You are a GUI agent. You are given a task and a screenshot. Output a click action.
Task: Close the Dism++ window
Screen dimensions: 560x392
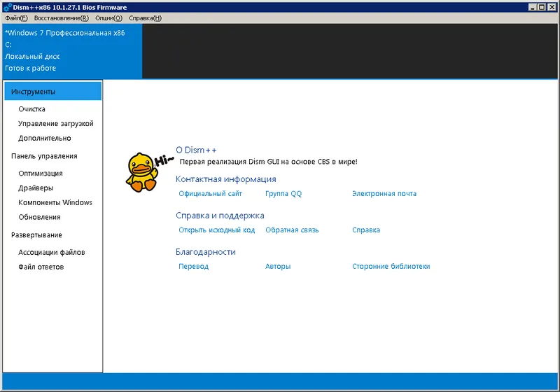pyautogui.click(x=552, y=7)
